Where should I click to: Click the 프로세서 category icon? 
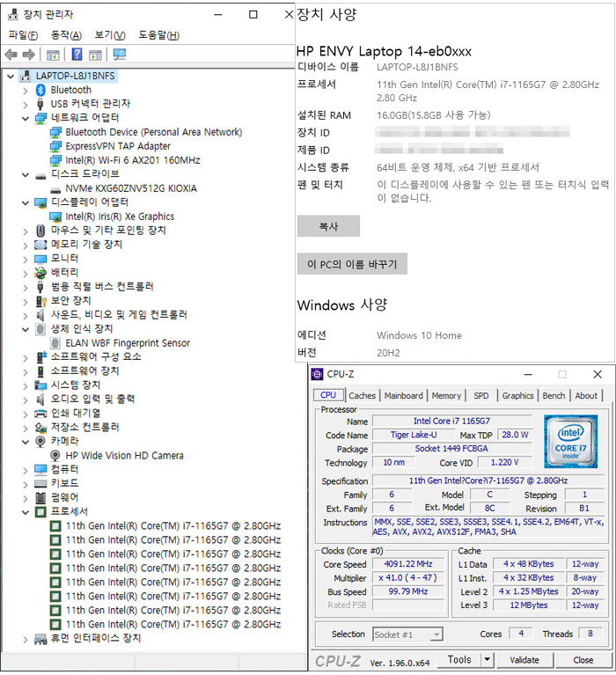click(40, 512)
